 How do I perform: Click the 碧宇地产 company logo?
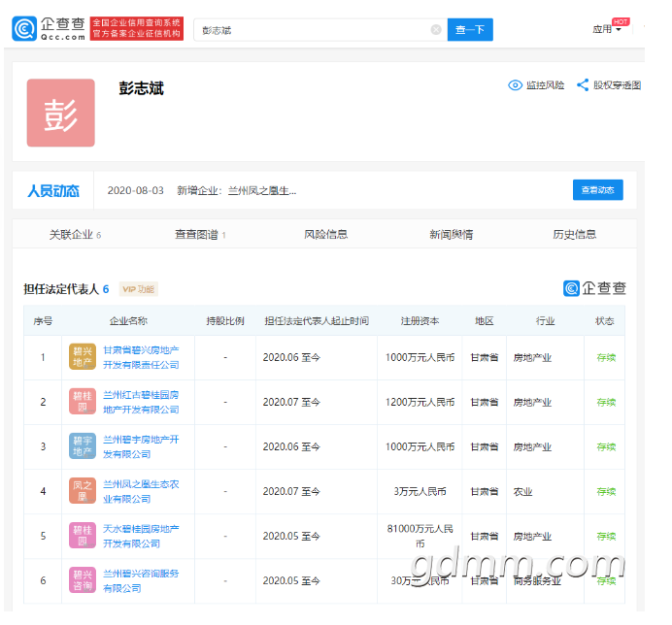point(83,445)
